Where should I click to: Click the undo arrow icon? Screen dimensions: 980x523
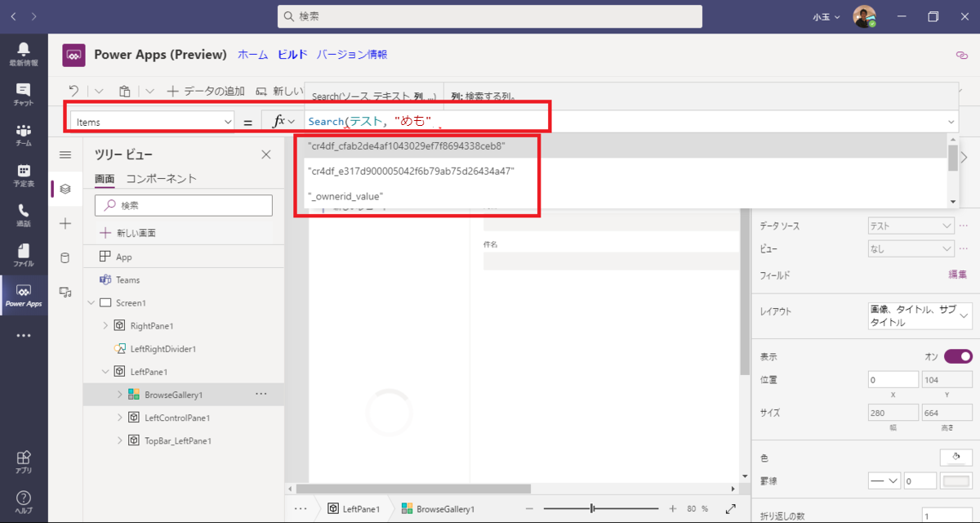click(x=74, y=91)
